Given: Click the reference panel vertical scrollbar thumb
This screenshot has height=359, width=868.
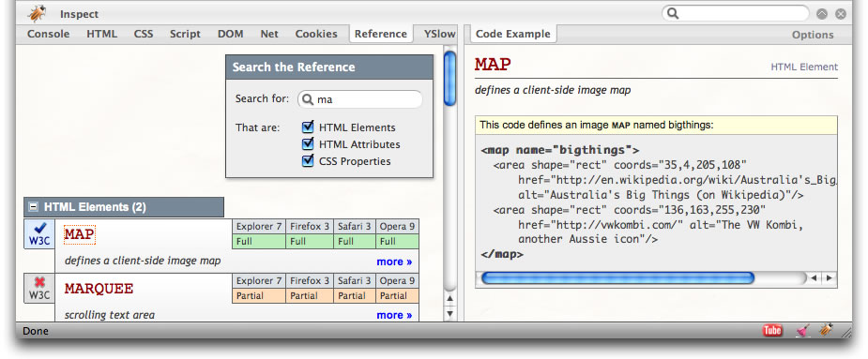Looking at the screenshot, I should 450,78.
